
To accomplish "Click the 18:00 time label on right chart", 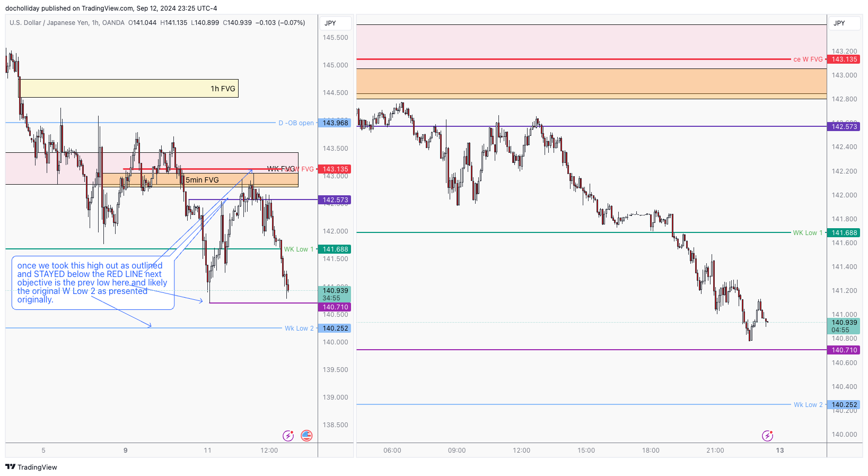I will tap(651, 451).
